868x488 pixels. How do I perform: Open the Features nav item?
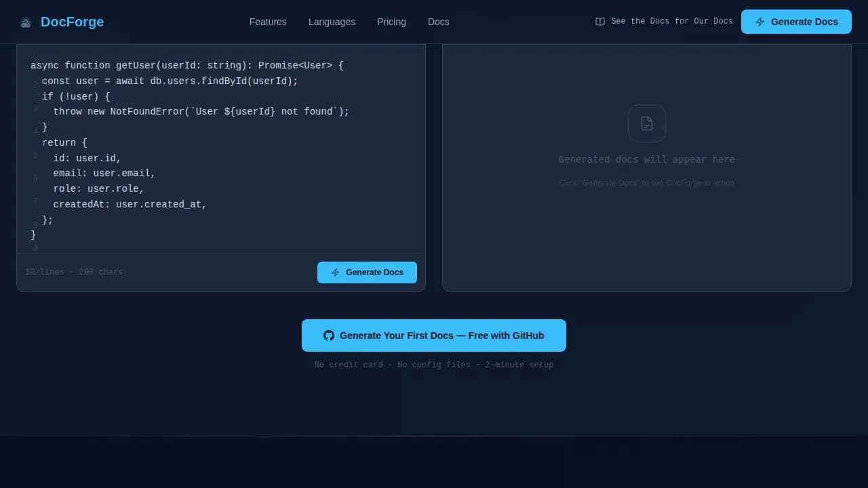[268, 22]
